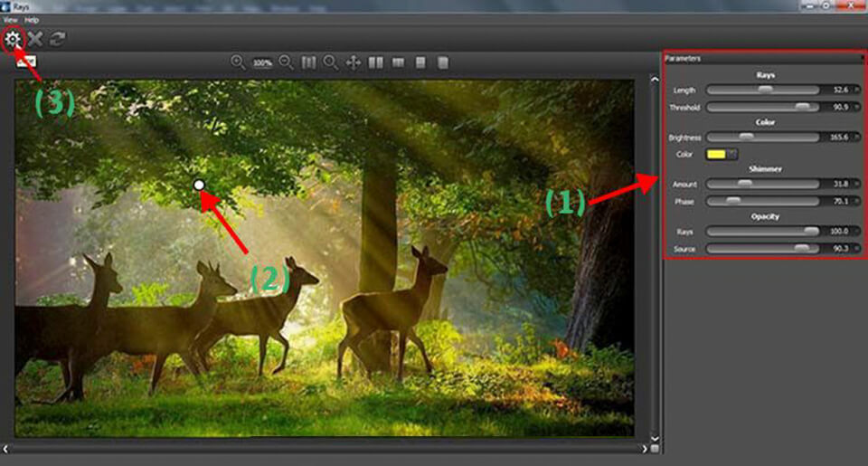The width and height of the screenshot is (868, 466).
Task: Open the yellow Color swatch picker
Action: 716,154
